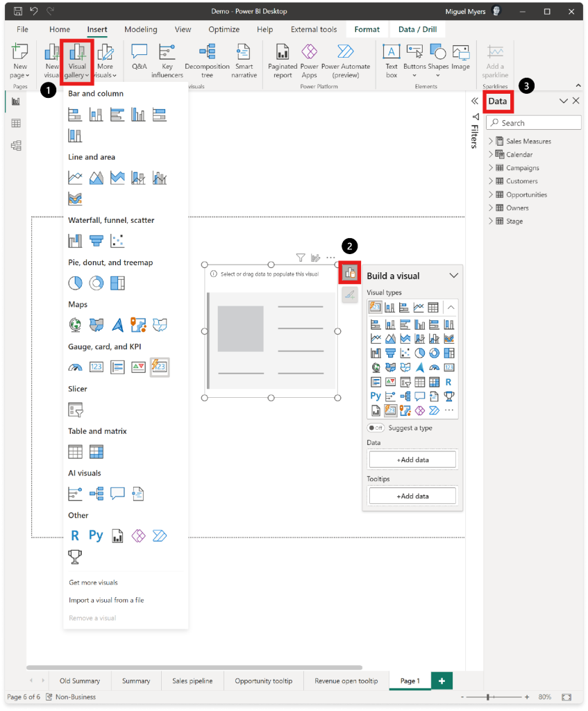Image resolution: width=588 pixels, height=711 pixels.
Task: Select Funnel chart in the gallery
Action: click(96, 241)
